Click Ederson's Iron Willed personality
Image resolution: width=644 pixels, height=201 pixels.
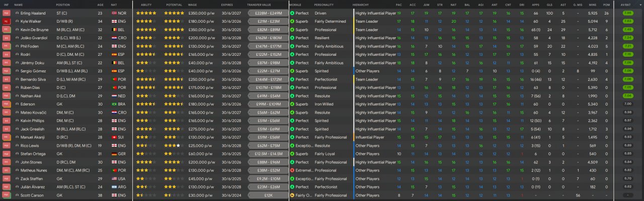pos(324,104)
